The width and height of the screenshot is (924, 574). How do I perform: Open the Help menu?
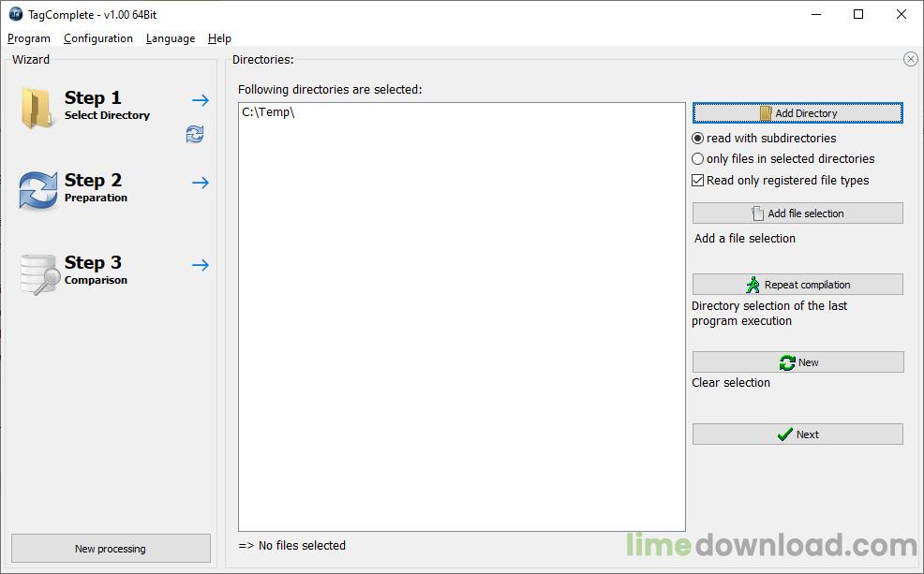click(x=219, y=38)
